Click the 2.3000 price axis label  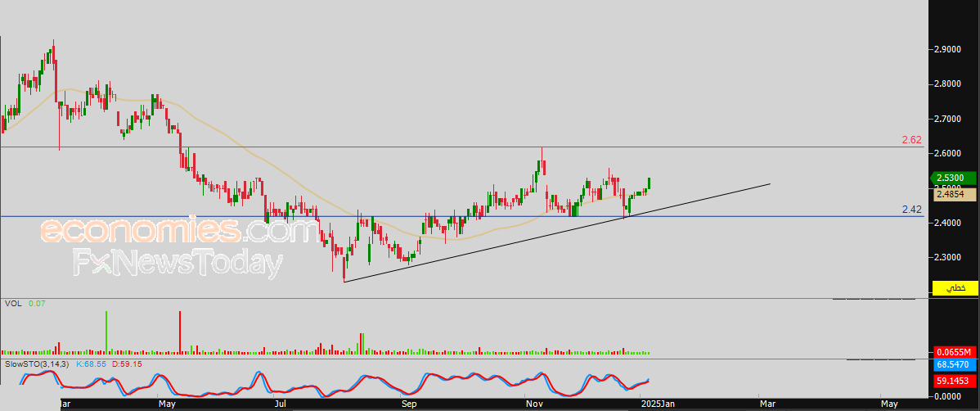(947, 257)
